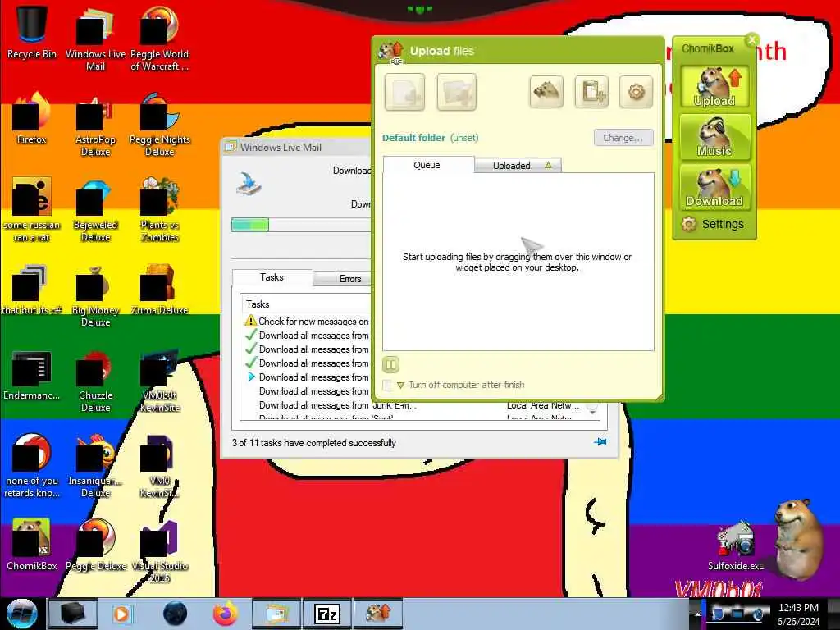The image size is (840, 630).
Task: Select the thatbutits.c# desktop icon
Action: pos(32,290)
